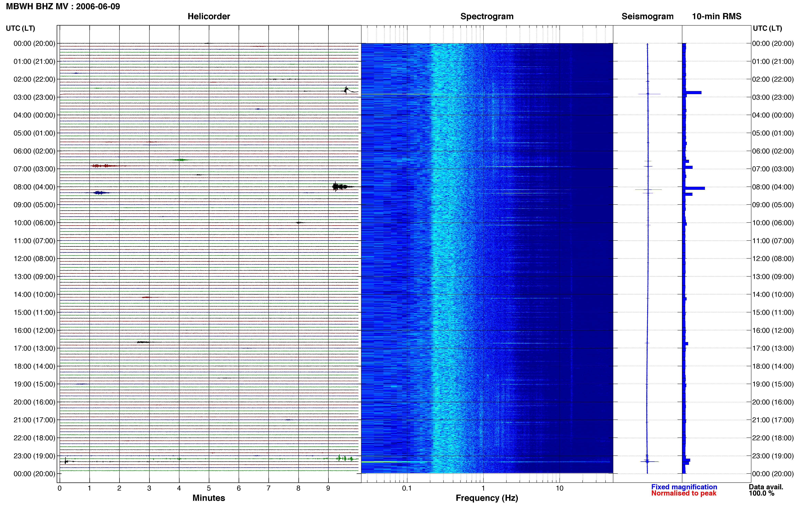
Task: Click left time label 17:00 (13:00)
Action: [x=34, y=348]
